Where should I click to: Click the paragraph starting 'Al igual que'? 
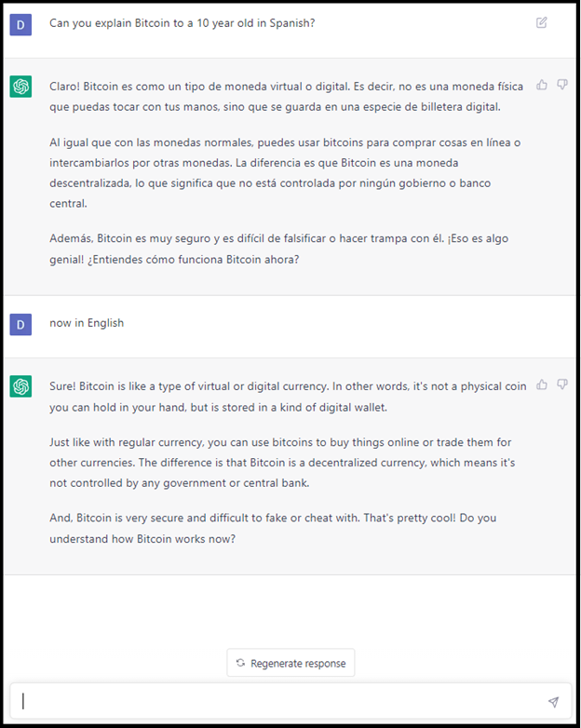[285, 173]
